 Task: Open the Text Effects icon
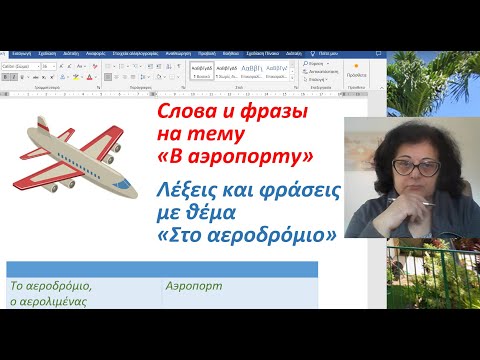click(63, 77)
